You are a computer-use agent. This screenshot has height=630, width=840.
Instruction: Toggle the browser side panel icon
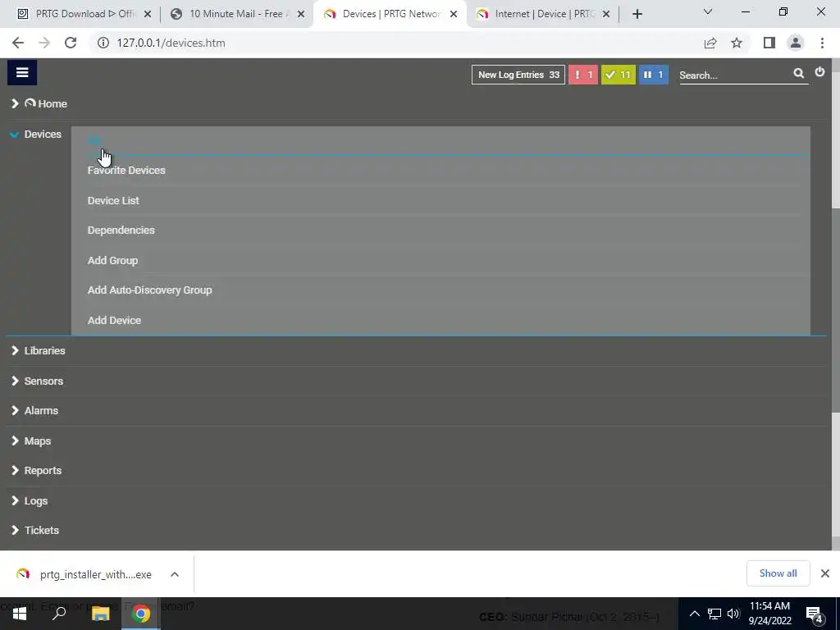(x=769, y=43)
